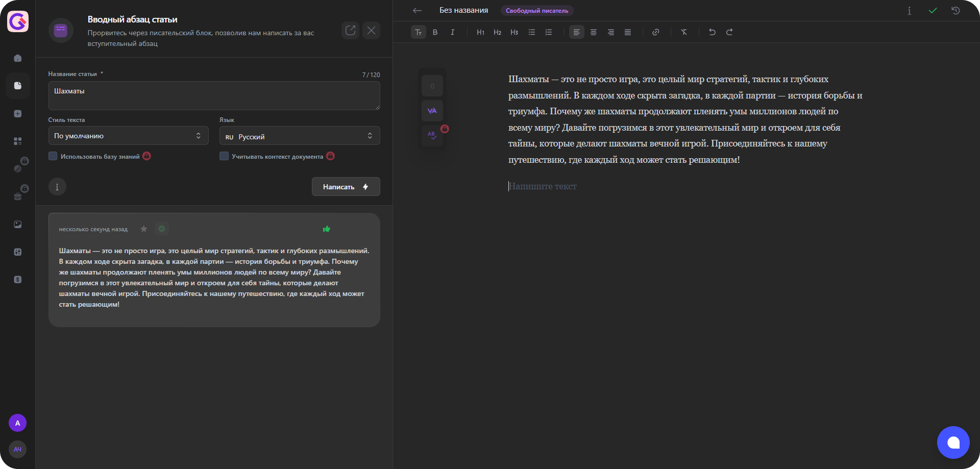Screen dimensions: 980x469
Task: Click the 'Написать' generate button
Action: [x=346, y=187]
